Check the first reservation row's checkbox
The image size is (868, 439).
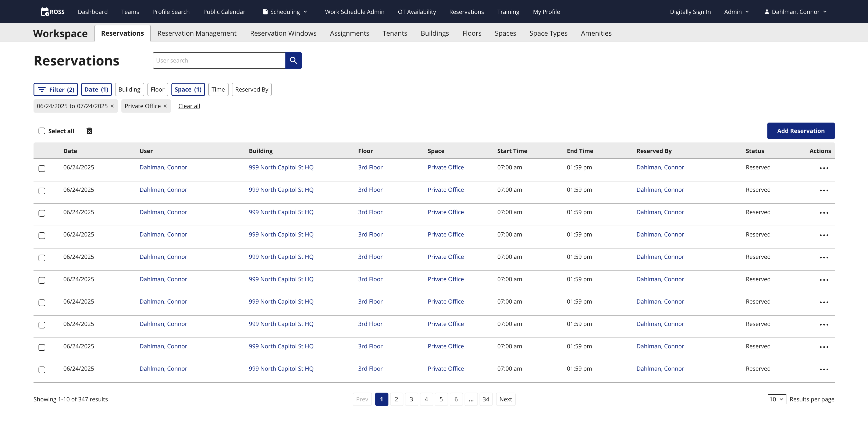(42, 169)
